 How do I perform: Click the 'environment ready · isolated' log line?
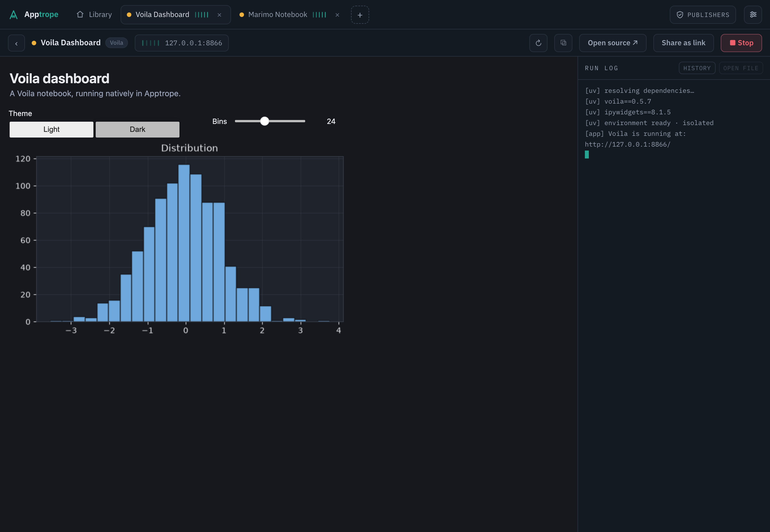pos(649,123)
